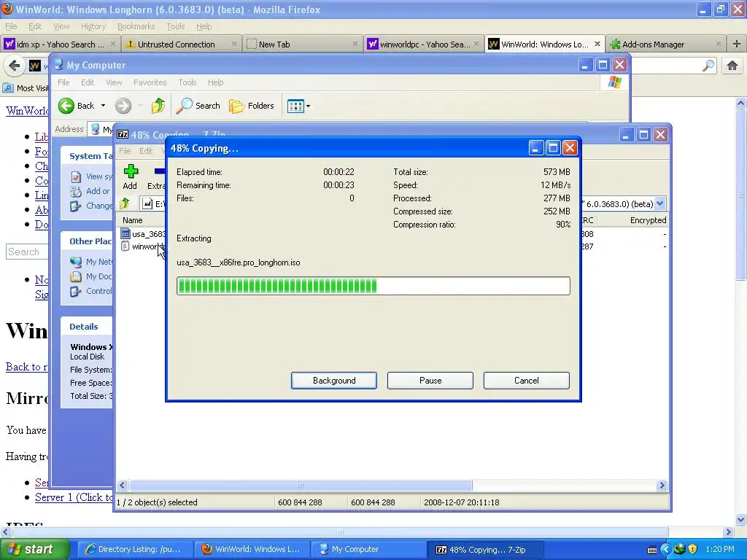This screenshot has height=560, width=747.
Task: Switch to Add-ons Manager tab
Action: pyautogui.click(x=665, y=44)
